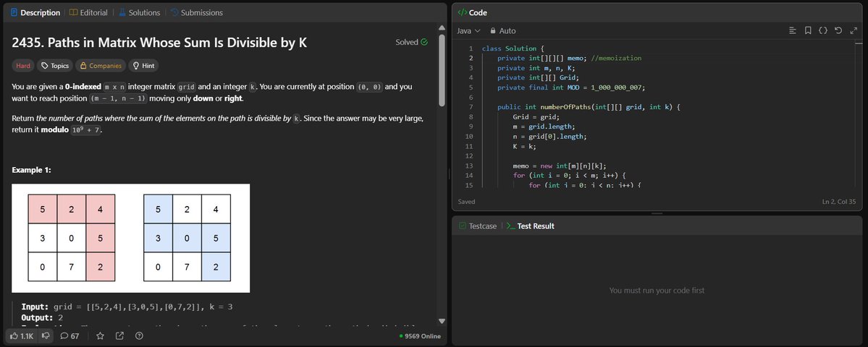Click the '9569 Online' status indicator
Image resolution: width=868 pixels, height=347 pixels.
[420, 336]
